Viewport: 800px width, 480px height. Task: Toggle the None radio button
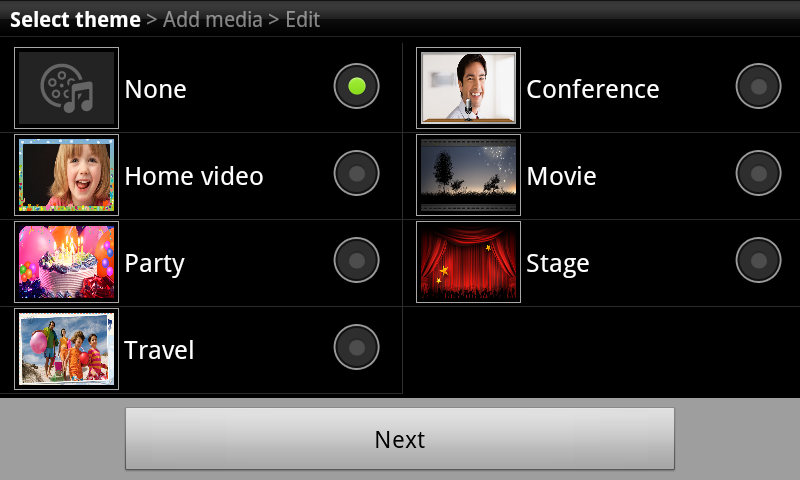[x=357, y=86]
